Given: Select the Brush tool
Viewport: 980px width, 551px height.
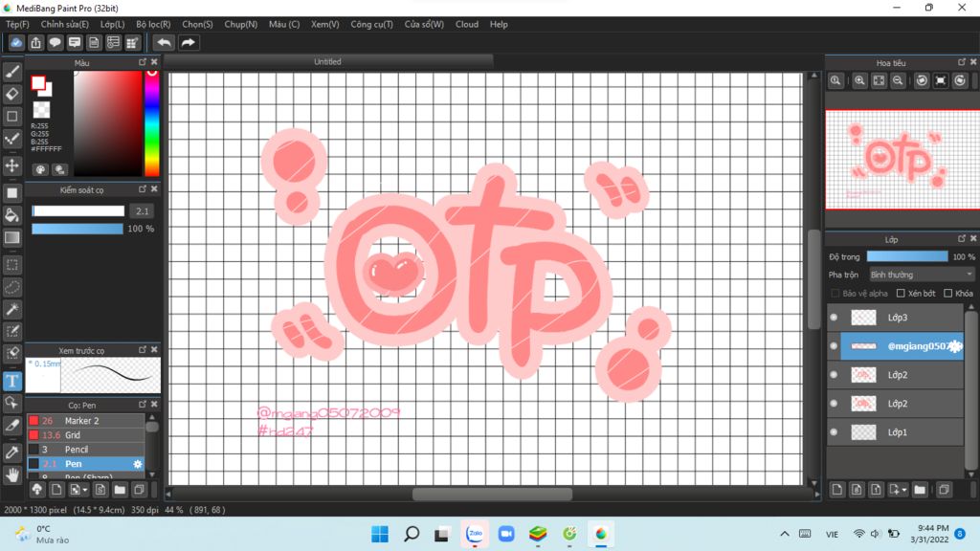Looking at the screenshot, I should [x=11, y=73].
